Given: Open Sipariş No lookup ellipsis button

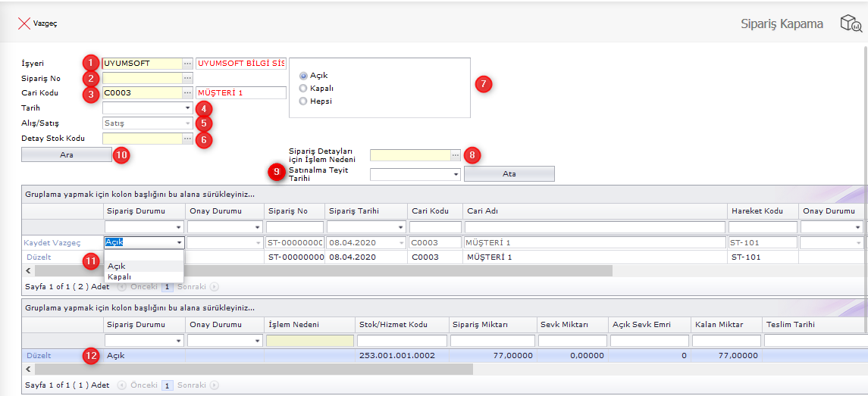Looking at the screenshot, I should point(187,78).
